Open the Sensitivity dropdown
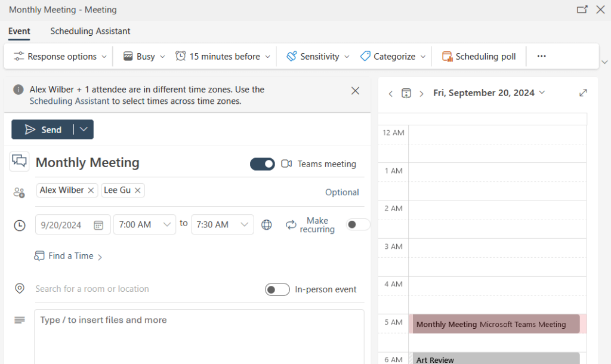Viewport: 611px width, 364px height. point(318,57)
